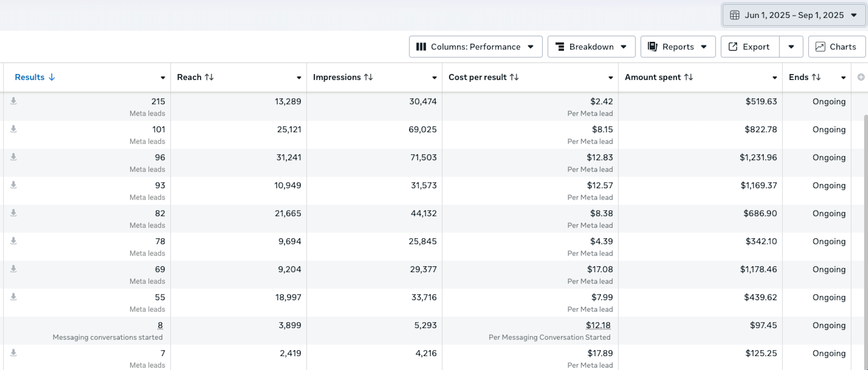The image size is (868, 370).
Task: Download leads in the 7 Meta leads row
Action: (13, 353)
